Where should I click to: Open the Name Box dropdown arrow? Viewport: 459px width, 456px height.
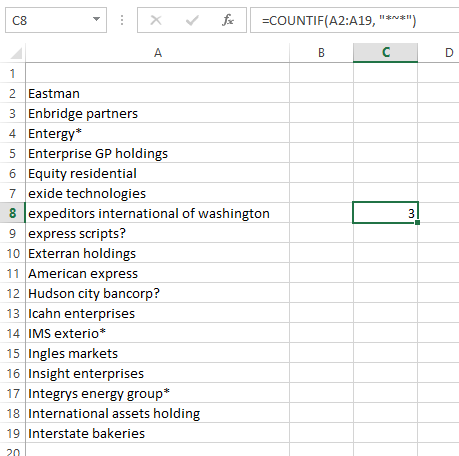click(x=96, y=19)
